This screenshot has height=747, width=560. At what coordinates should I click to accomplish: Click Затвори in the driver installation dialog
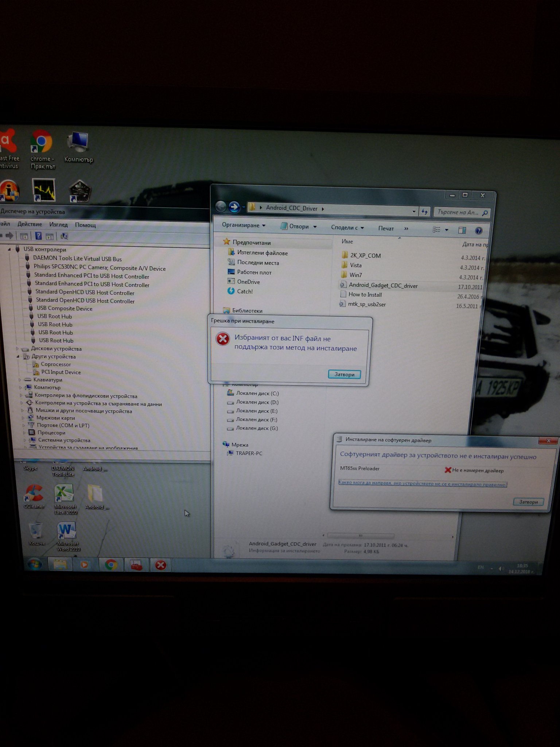(528, 502)
